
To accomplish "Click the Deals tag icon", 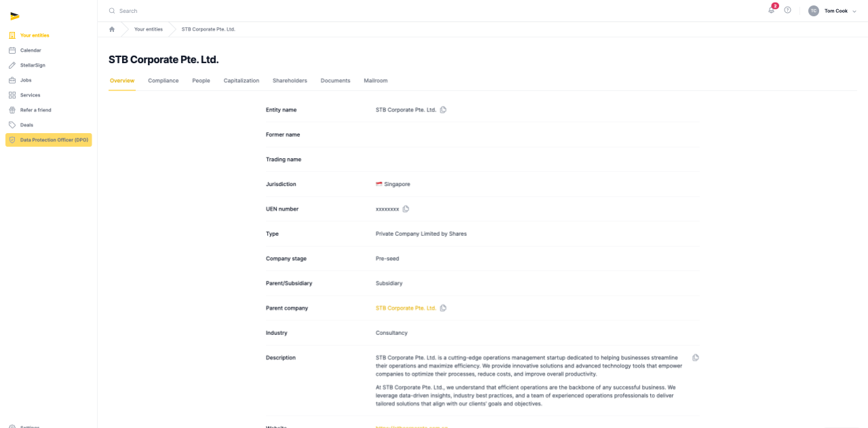I will [x=12, y=125].
